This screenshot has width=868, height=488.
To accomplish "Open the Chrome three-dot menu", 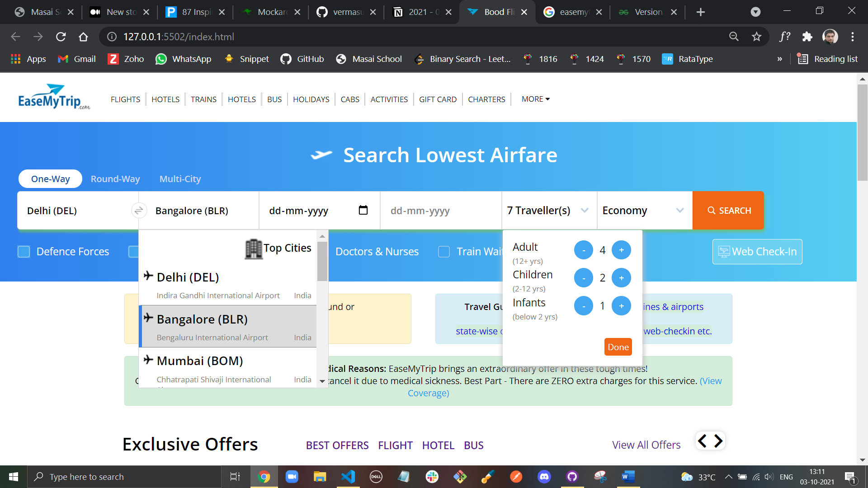I will tap(853, 37).
